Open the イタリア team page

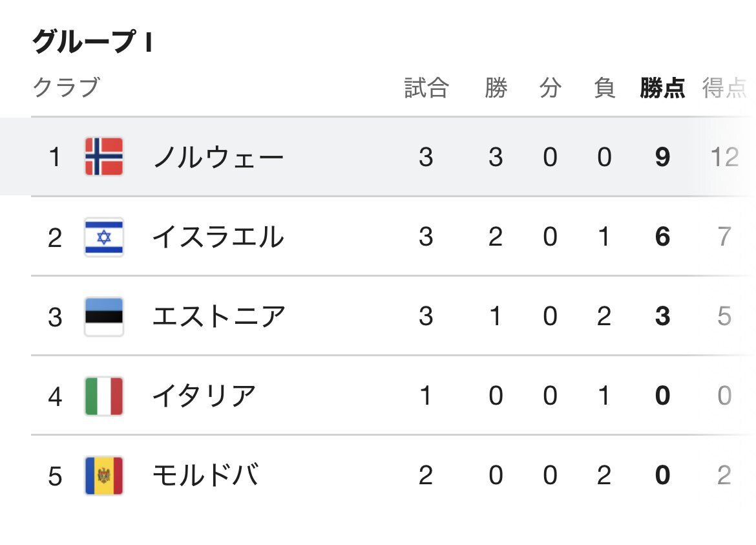pyautogui.click(x=204, y=396)
